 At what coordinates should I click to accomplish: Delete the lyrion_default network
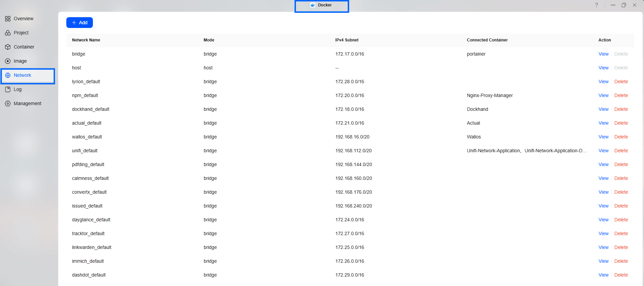pos(621,82)
